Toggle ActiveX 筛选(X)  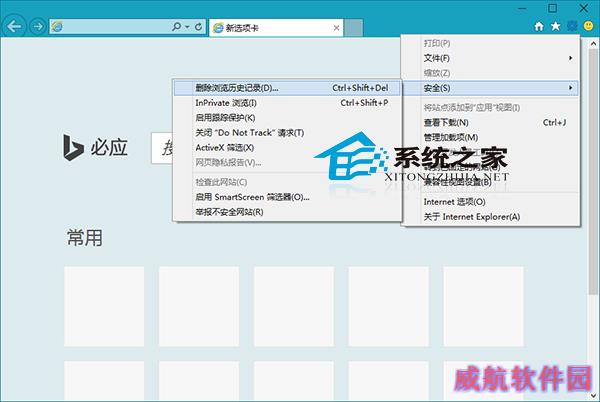pos(287,148)
